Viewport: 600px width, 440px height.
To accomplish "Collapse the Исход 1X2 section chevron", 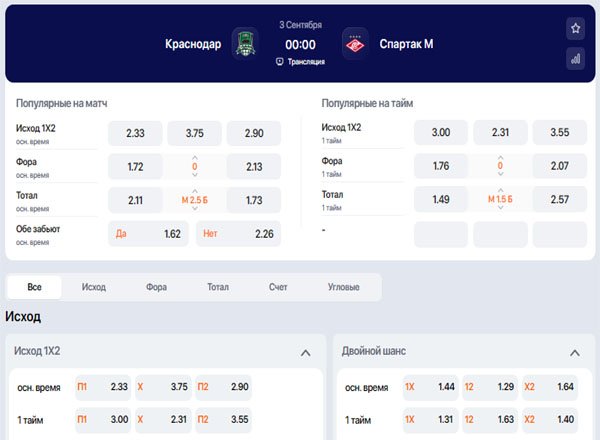I will click(305, 353).
